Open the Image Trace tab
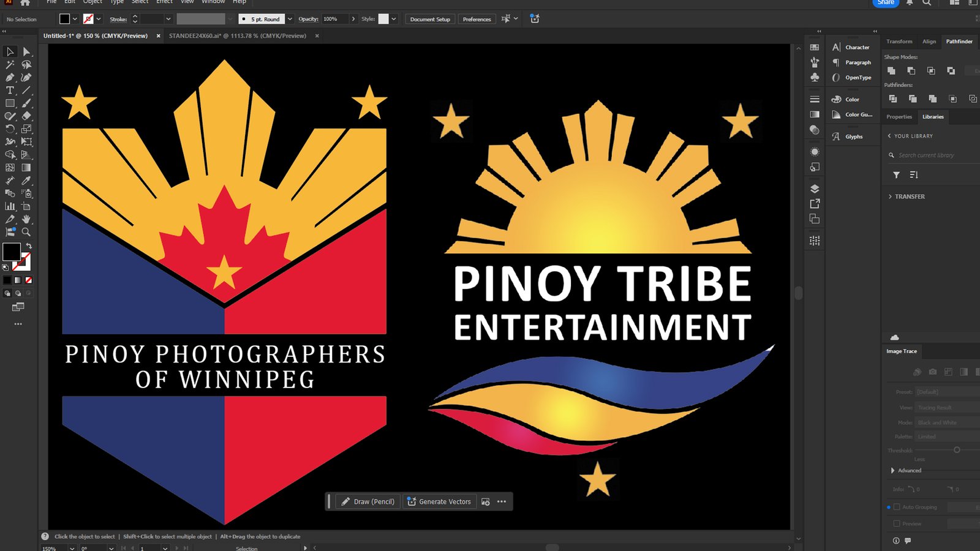This screenshot has height=551, width=980. point(902,351)
